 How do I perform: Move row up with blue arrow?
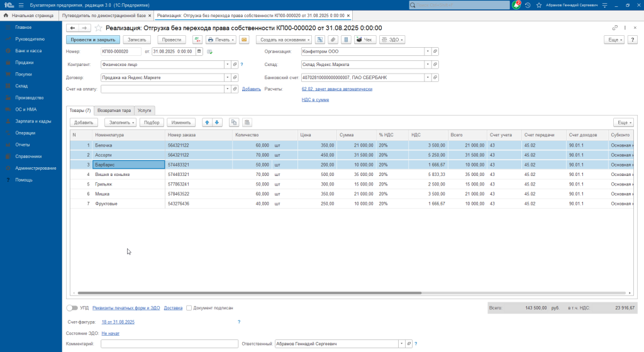(x=207, y=123)
